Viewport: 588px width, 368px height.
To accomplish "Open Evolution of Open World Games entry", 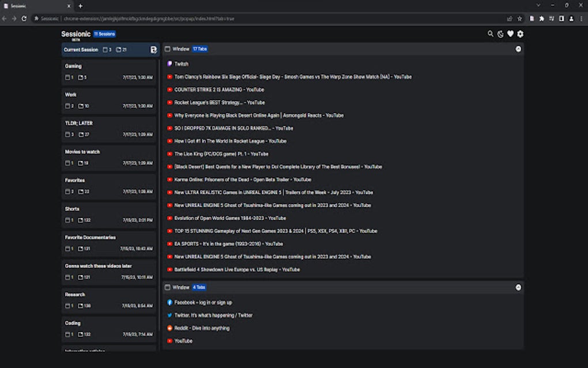I will pyautogui.click(x=230, y=218).
